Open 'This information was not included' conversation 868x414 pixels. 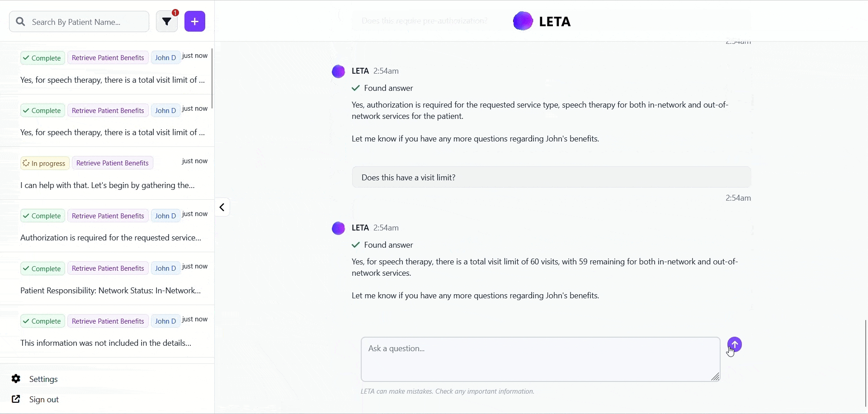click(106, 343)
